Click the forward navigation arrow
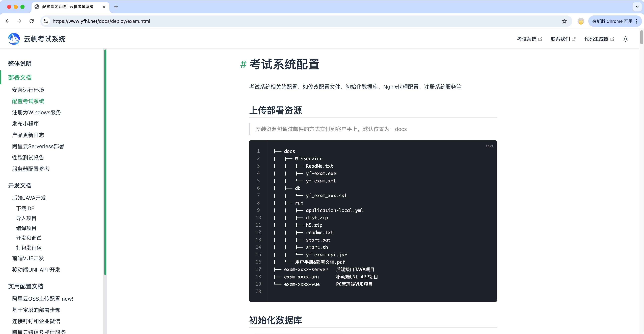 [19, 21]
